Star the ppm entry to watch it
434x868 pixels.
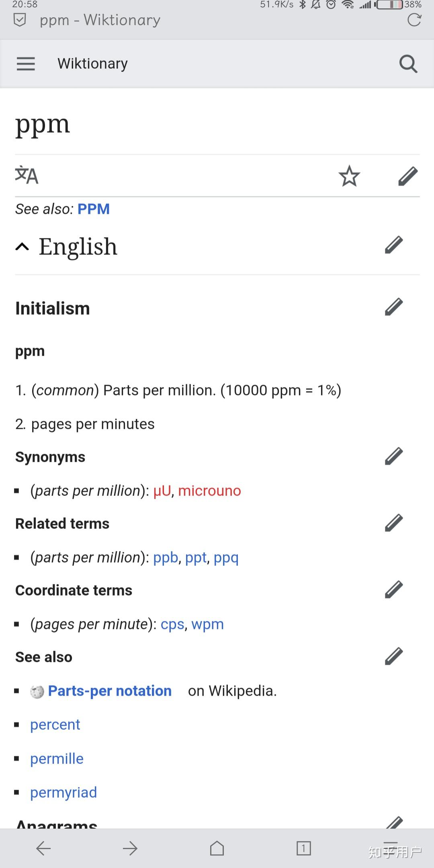point(349,176)
